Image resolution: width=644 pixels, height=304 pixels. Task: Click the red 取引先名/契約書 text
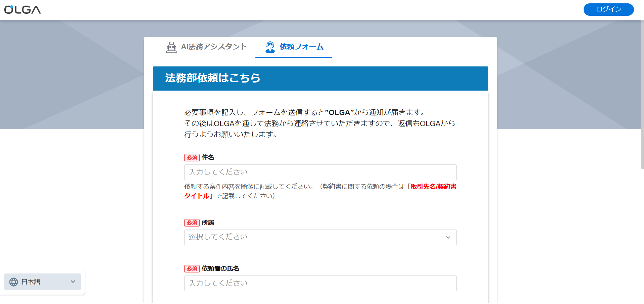[x=433, y=187]
